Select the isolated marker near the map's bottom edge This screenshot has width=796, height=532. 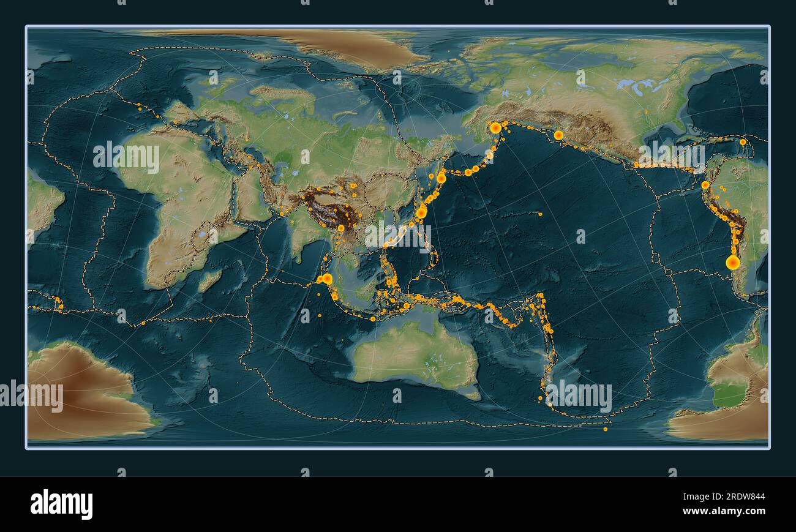coord(605,429)
